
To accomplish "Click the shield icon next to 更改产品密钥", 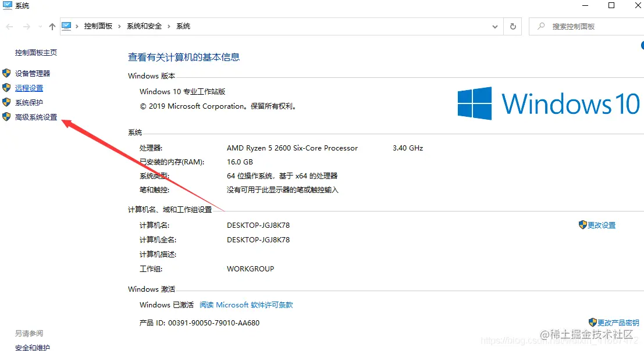I will [593, 323].
